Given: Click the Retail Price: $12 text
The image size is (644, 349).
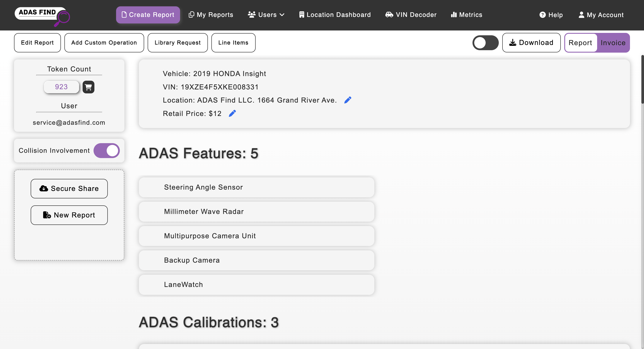Looking at the screenshot, I should tap(192, 113).
